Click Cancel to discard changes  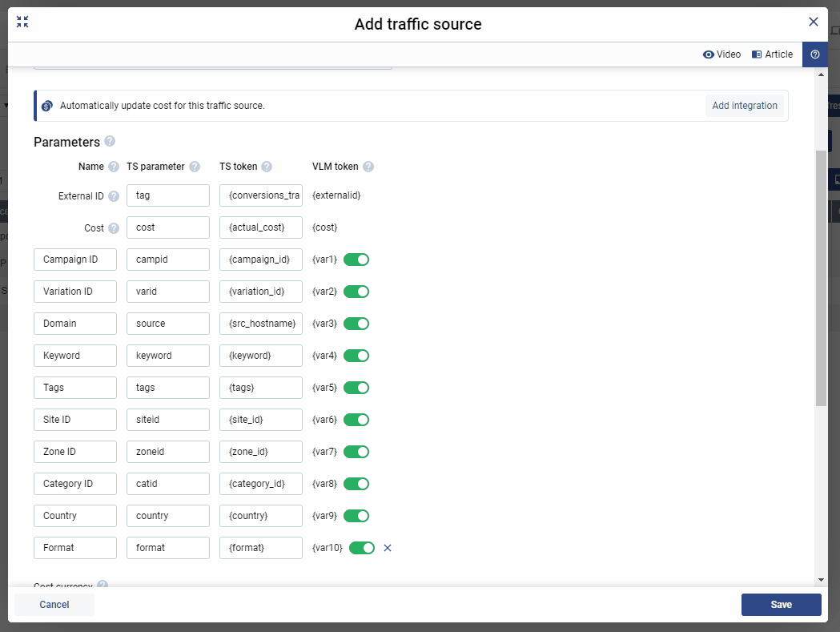point(54,605)
